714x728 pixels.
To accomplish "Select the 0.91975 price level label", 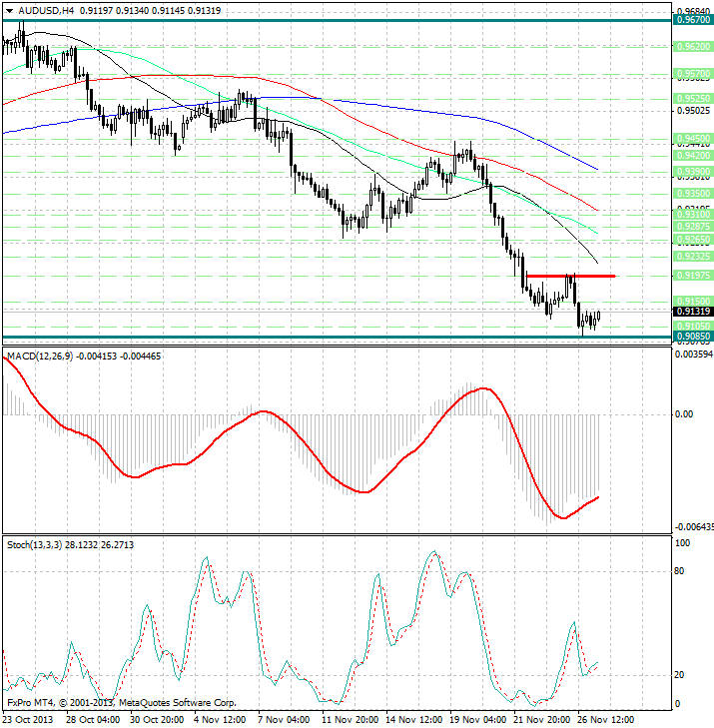I will [x=693, y=276].
